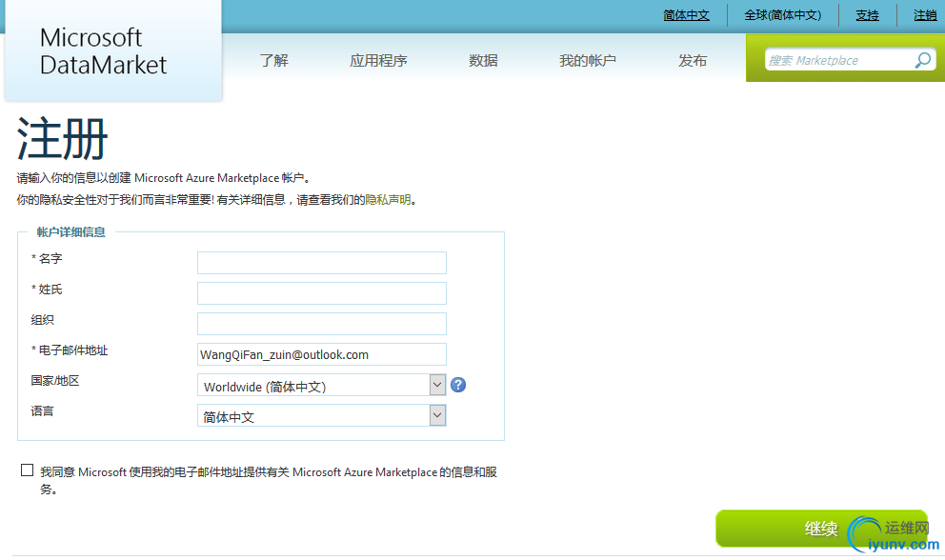
Task: Focus the 组织 organization field
Action: (322, 324)
